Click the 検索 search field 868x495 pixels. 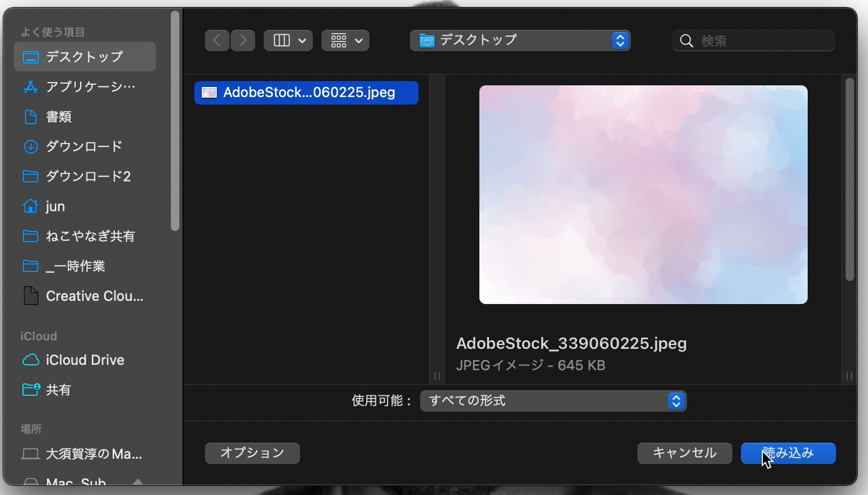754,41
